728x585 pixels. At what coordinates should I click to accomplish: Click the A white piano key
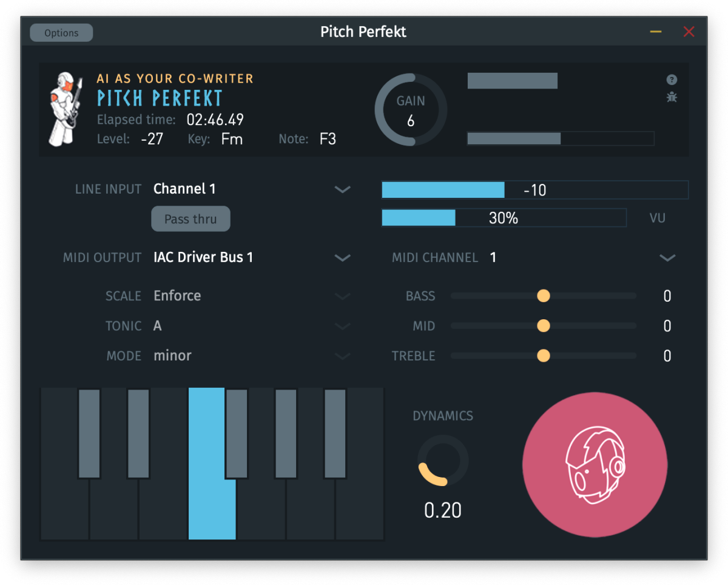pos(310,510)
